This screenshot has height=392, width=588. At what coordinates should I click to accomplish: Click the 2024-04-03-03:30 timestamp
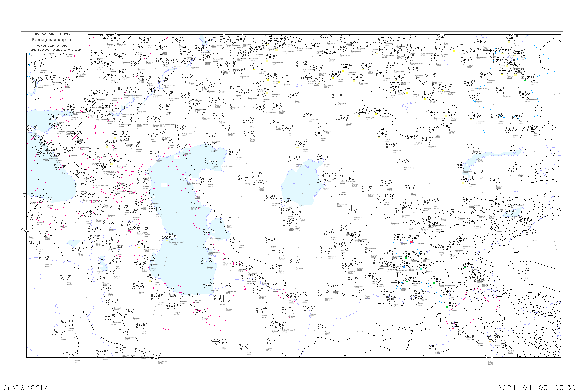click(536, 387)
